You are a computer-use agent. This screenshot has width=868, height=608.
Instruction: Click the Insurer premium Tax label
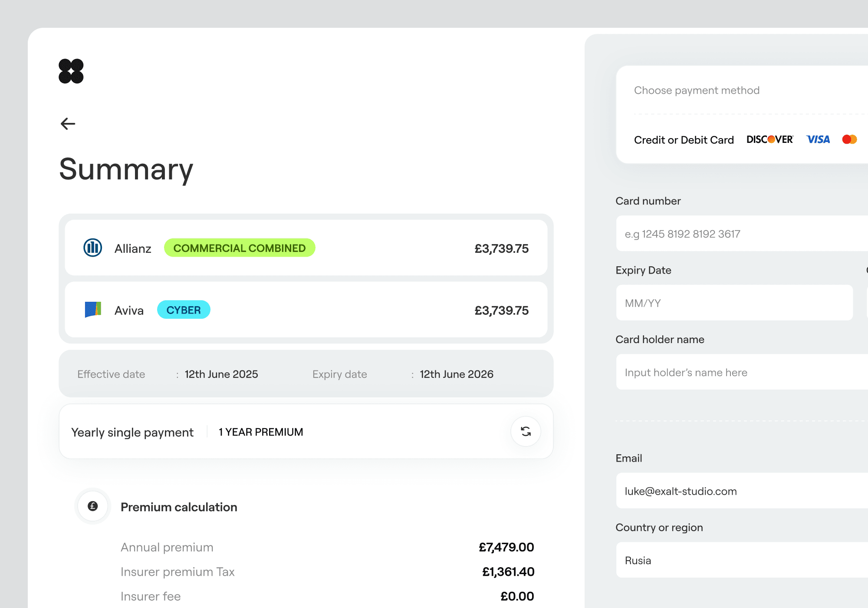tap(178, 572)
